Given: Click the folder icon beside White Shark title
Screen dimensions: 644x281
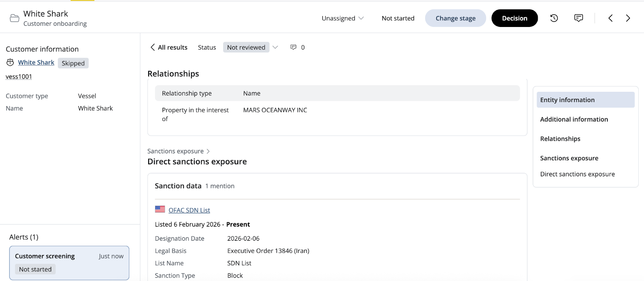Looking at the screenshot, I should 14,18.
